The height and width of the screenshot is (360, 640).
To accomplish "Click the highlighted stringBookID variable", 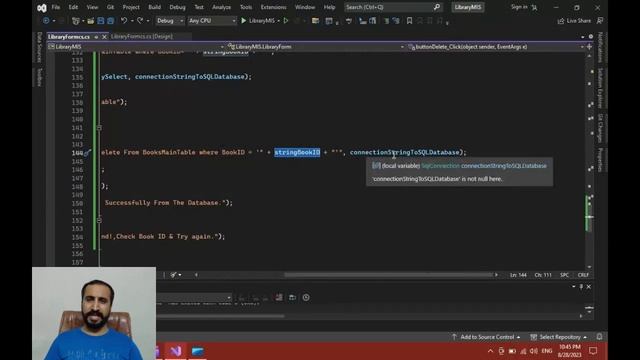I will point(297,152).
